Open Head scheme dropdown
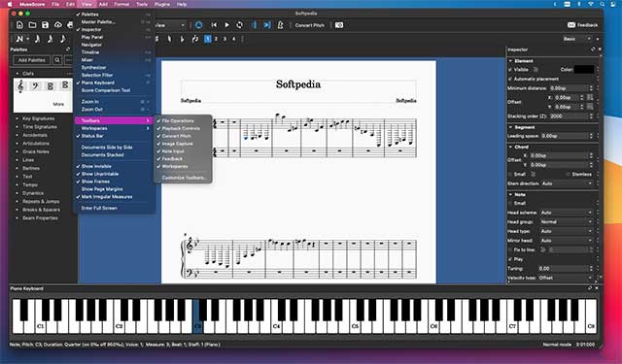The width and height of the screenshot is (622, 364). pos(566,213)
